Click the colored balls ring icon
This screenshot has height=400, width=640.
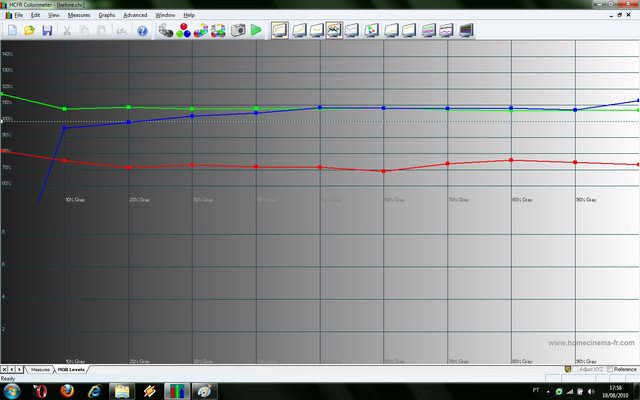click(218, 30)
